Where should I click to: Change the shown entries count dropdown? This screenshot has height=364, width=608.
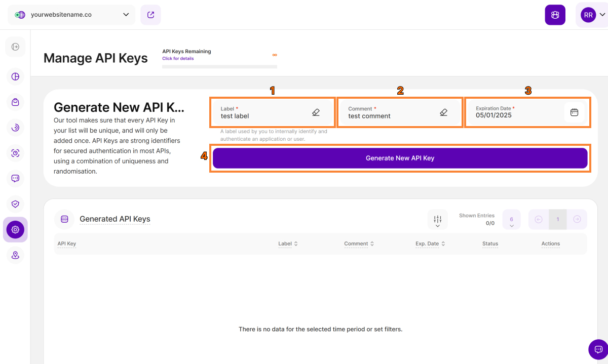pyautogui.click(x=511, y=220)
